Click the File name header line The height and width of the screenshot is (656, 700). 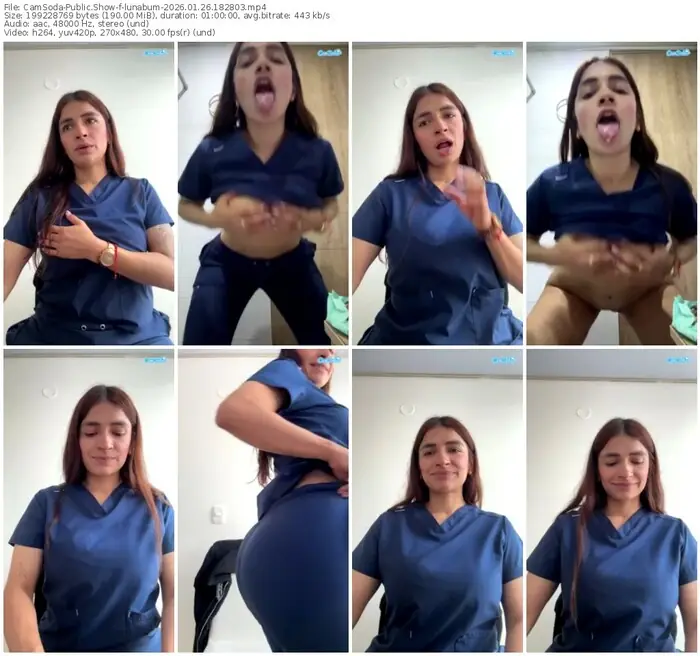pyautogui.click(x=135, y=6)
